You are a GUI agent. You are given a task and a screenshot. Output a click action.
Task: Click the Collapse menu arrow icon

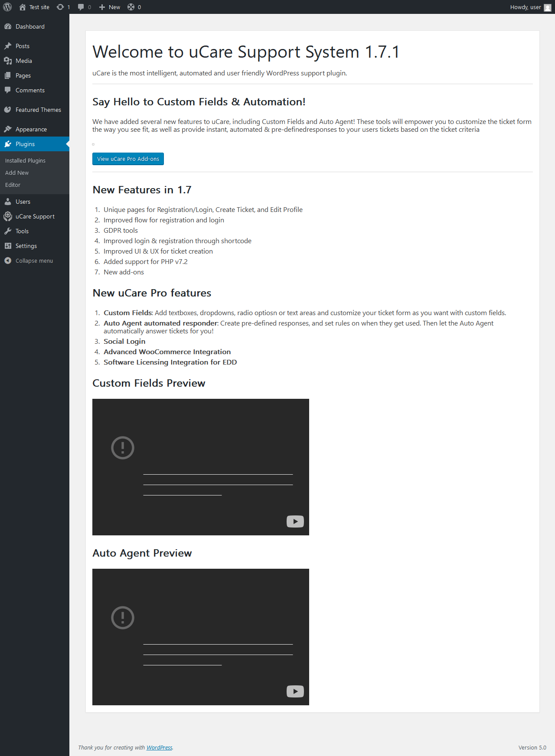8,261
